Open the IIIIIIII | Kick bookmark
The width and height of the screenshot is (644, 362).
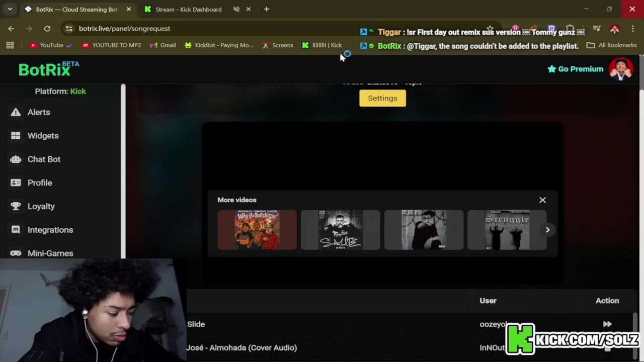pyautogui.click(x=321, y=45)
